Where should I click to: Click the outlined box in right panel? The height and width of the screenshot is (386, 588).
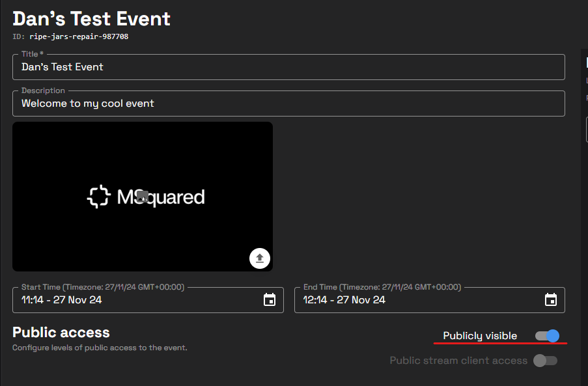click(586, 128)
